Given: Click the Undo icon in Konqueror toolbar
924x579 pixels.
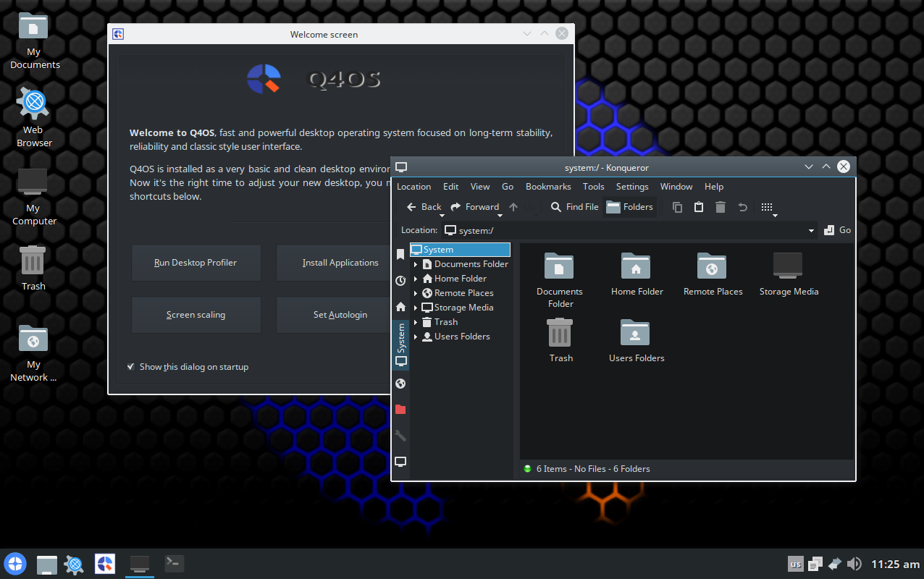Looking at the screenshot, I should click(742, 207).
